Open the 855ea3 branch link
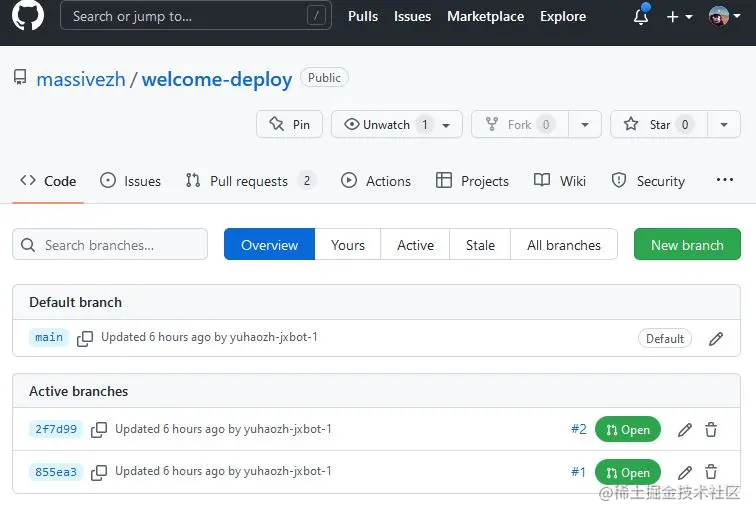The width and height of the screenshot is (756, 517). [56, 472]
